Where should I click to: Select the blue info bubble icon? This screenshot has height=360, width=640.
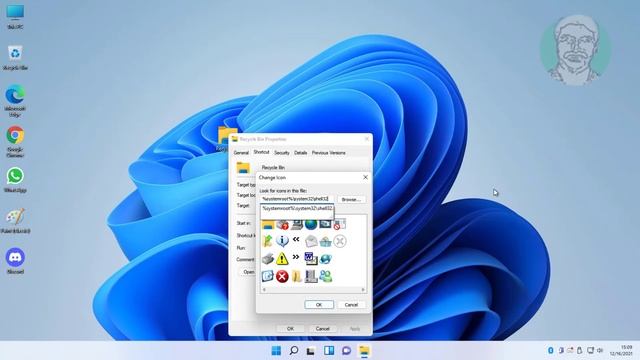[x=282, y=241]
